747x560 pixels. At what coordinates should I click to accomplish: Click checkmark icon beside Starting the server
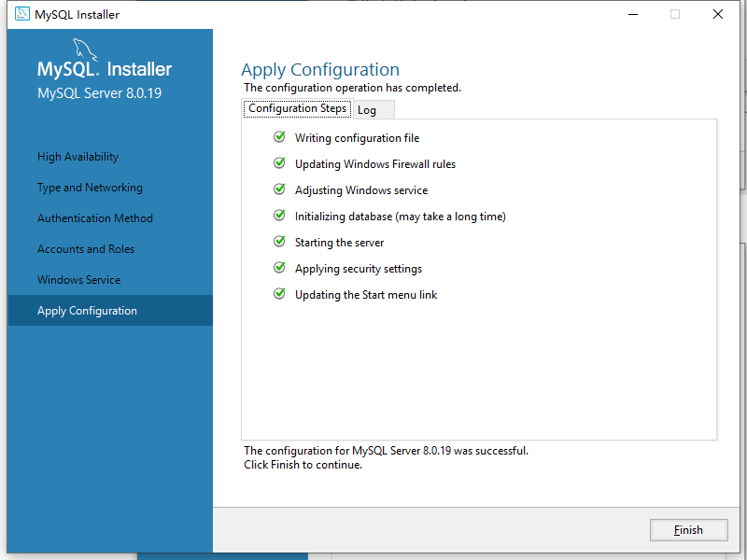click(x=279, y=242)
